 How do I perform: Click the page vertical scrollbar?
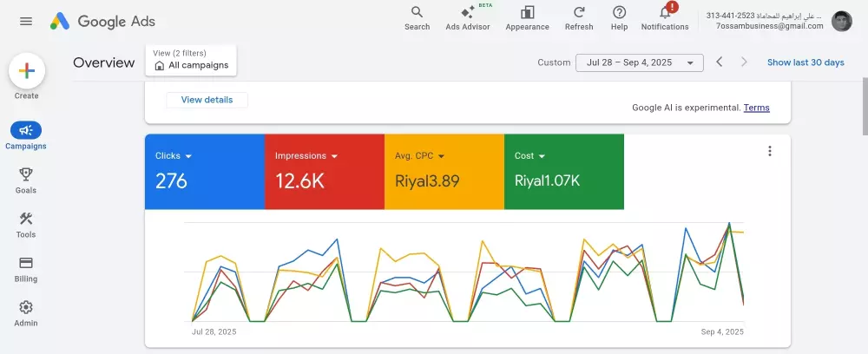[865, 106]
